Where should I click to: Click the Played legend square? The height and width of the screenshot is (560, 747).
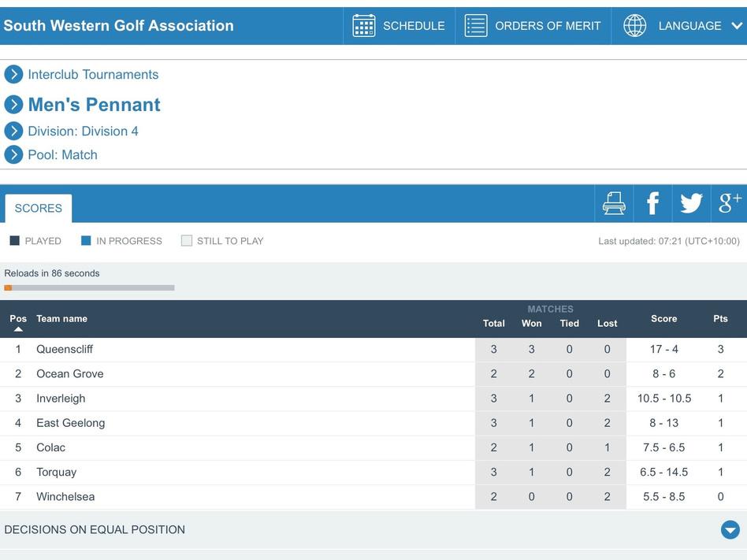click(14, 241)
